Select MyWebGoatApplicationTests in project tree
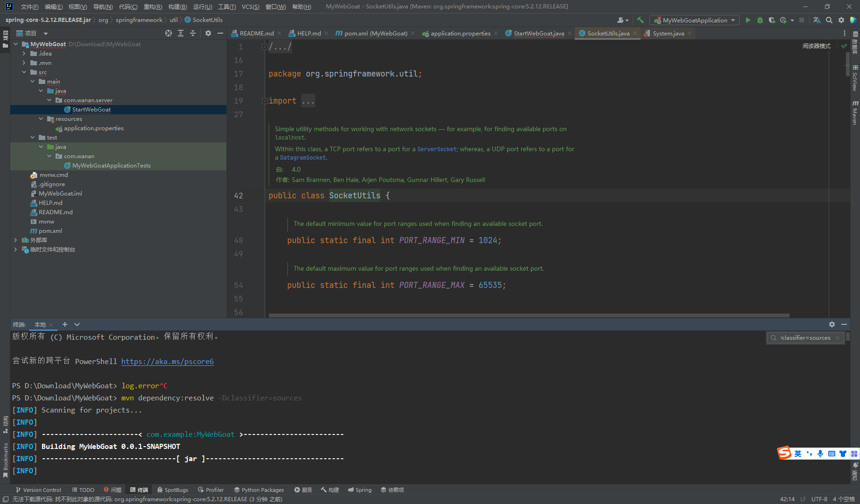This screenshot has width=860, height=504. [x=111, y=166]
